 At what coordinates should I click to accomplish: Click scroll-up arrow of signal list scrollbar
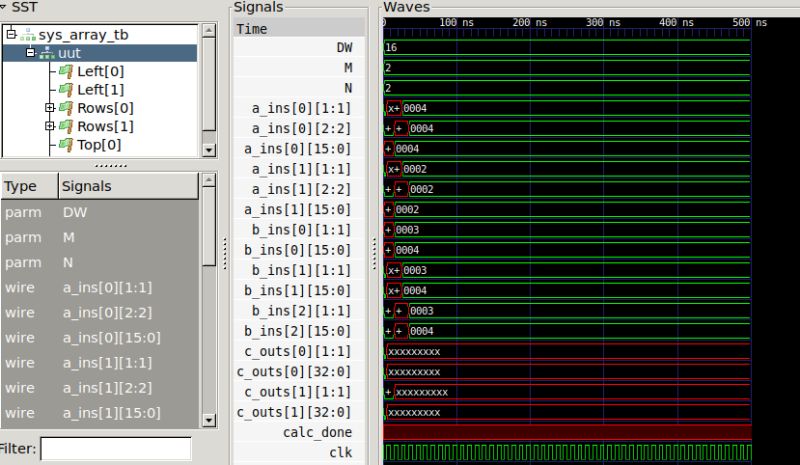209,180
